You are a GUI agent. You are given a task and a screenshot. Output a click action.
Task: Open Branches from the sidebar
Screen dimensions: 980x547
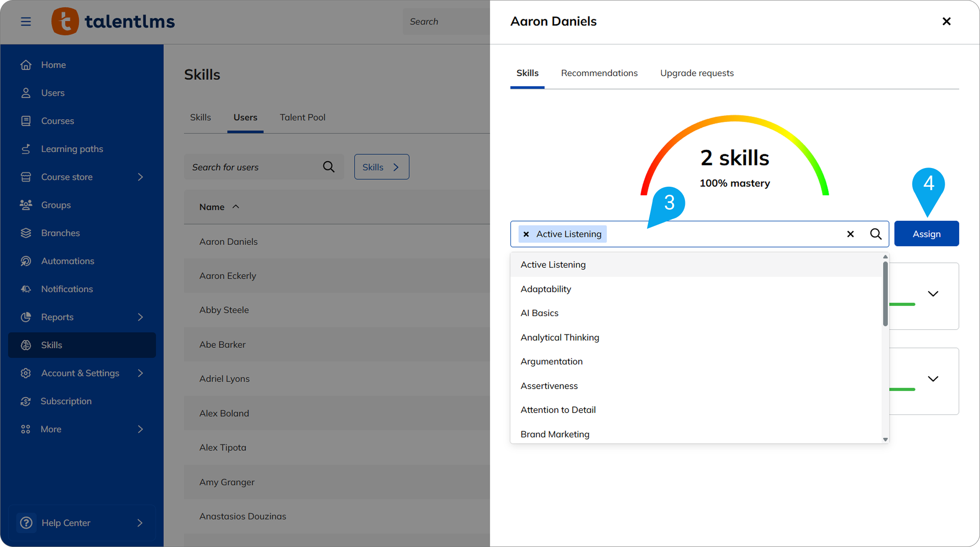tap(60, 233)
